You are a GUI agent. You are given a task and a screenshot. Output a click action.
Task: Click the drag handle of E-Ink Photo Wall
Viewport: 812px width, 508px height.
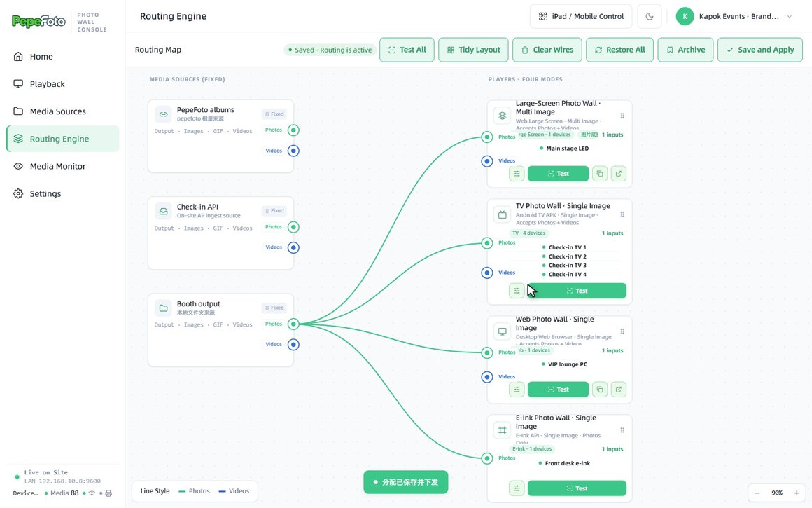point(622,430)
